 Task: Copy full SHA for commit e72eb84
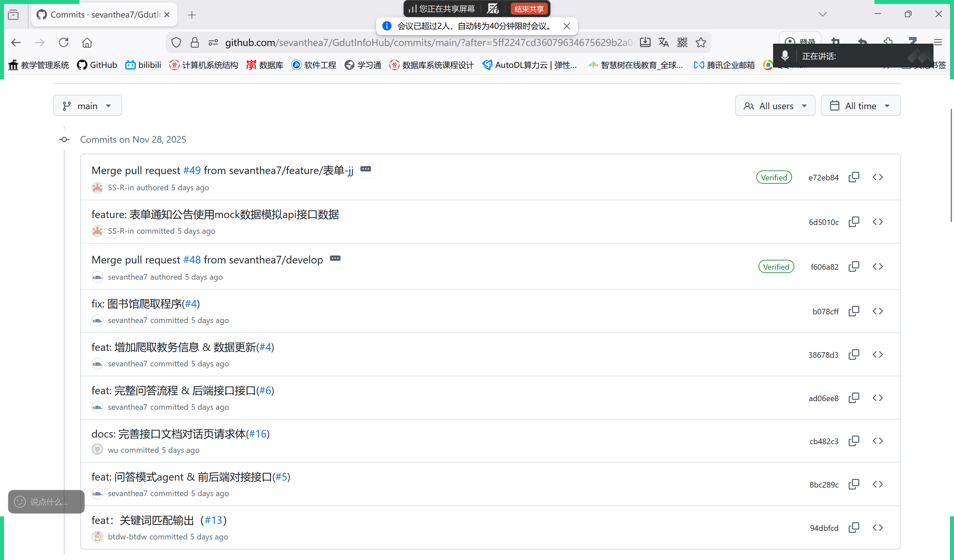click(x=854, y=177)
